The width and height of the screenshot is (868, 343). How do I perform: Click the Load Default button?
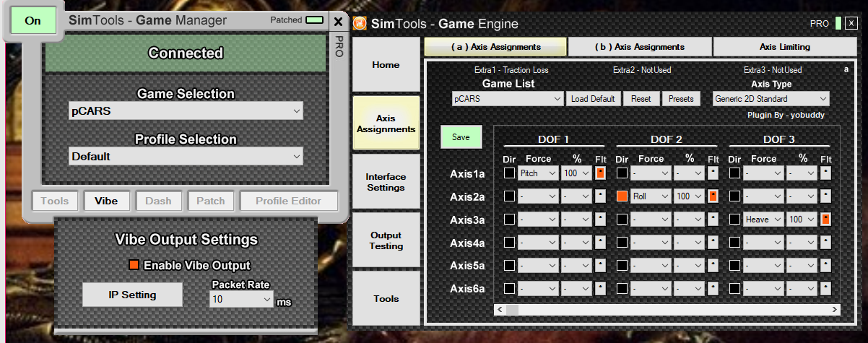(x=593, y=99)
